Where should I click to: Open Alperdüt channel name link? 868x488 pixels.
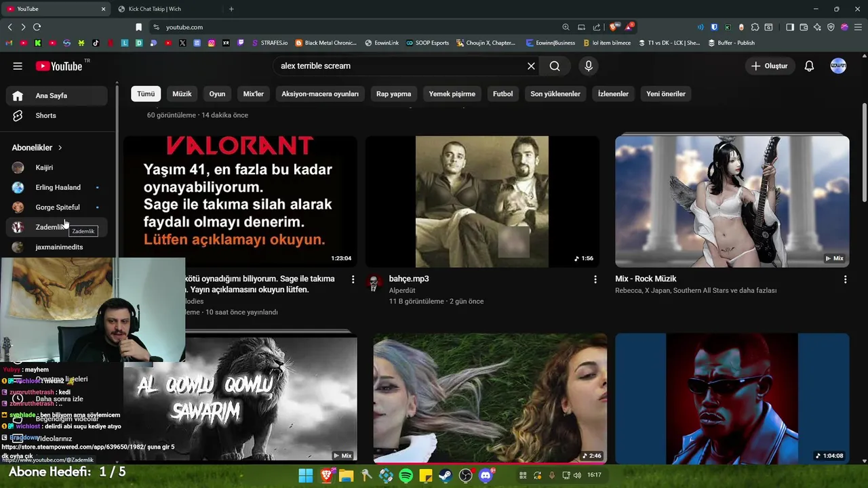tap(402, 291)
